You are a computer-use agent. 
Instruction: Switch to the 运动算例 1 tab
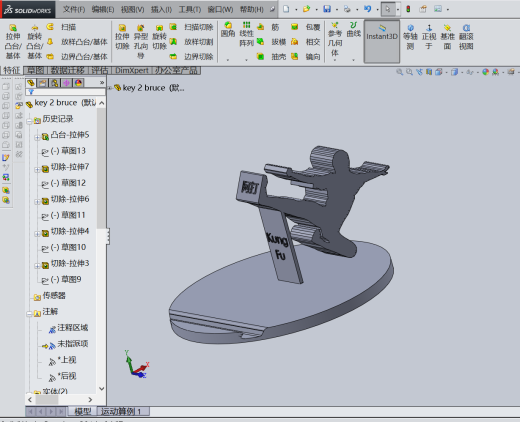(x=121, y=412)
